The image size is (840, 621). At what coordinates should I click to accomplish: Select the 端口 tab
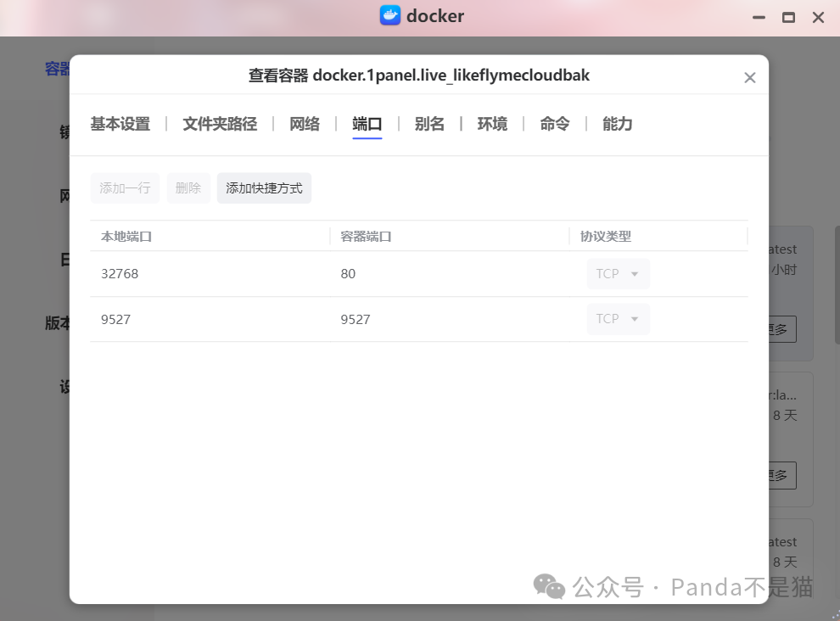click(x=367, y=124)
